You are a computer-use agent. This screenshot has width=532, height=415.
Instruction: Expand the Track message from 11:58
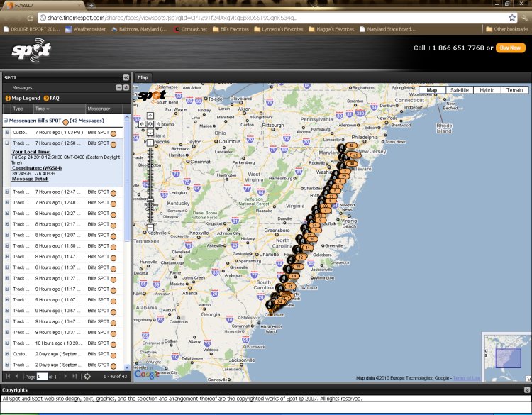point(7,246)
